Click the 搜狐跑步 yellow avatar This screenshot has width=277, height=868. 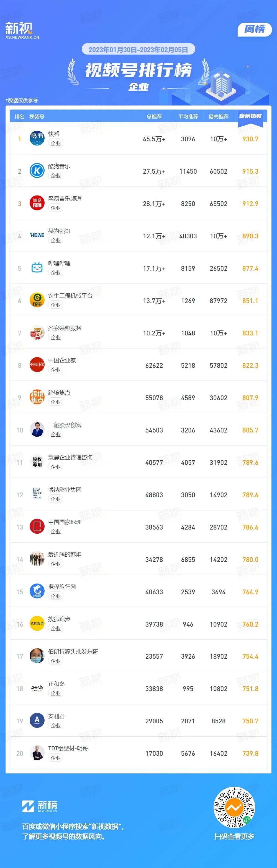coord(37,623)
